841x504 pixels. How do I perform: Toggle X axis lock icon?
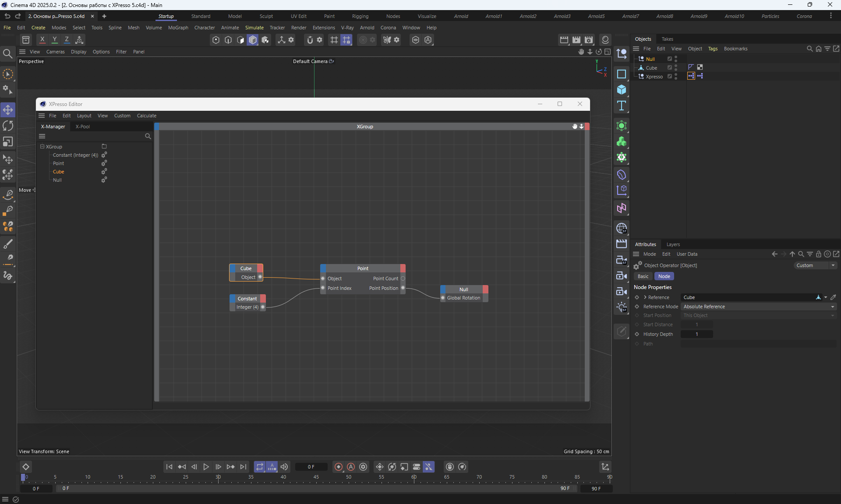pos(42,40)
